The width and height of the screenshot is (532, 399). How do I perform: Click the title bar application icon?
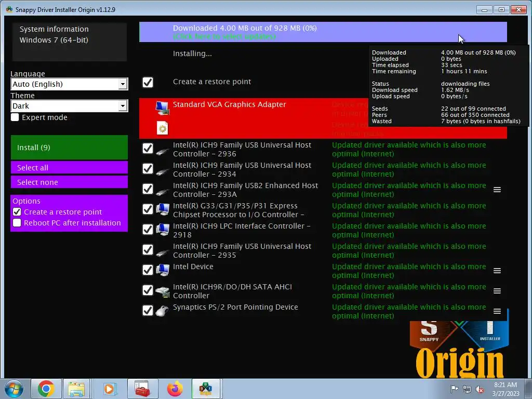pyautogui.click(x=9, y=9)
